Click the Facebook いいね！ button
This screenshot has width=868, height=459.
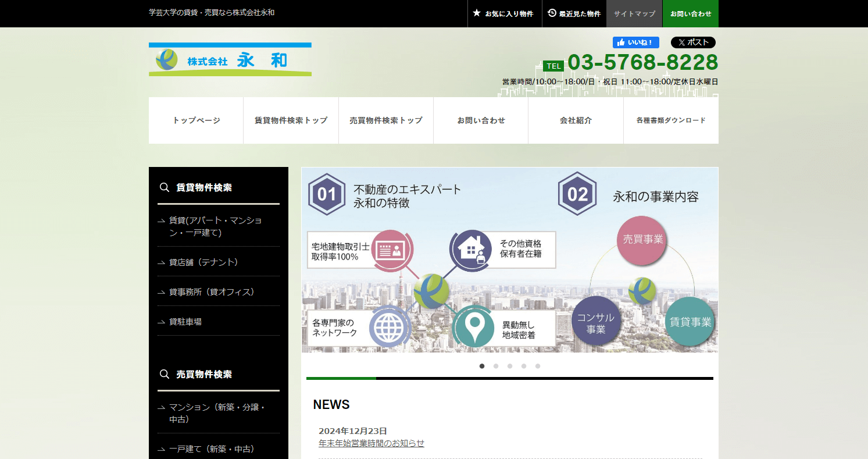coord(636,42)
